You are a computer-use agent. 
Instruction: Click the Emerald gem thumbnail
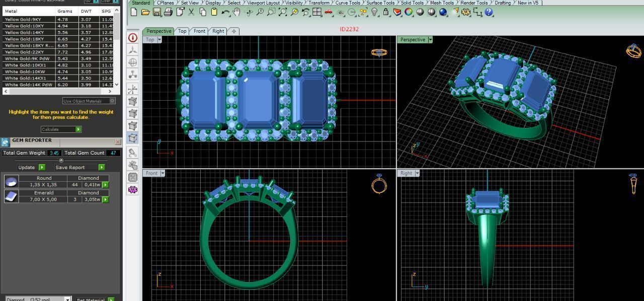pos(11,196)
